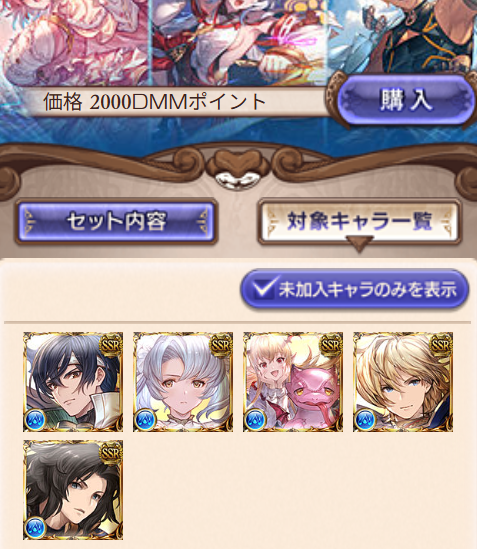Click water element icon on silver-haired character
This screenshot has height=549, width=477.
[145, 419]
